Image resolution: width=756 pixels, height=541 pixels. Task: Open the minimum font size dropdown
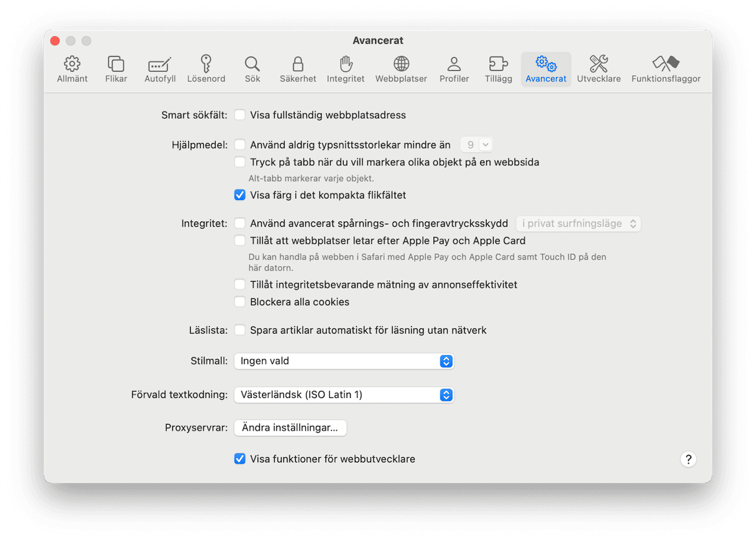(476, 145)
